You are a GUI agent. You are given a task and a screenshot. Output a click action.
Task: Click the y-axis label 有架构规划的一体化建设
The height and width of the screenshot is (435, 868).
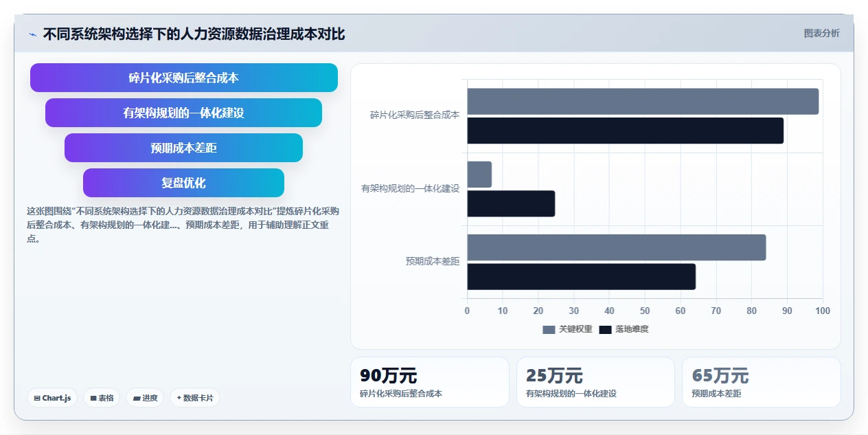(x=411, y=188)
